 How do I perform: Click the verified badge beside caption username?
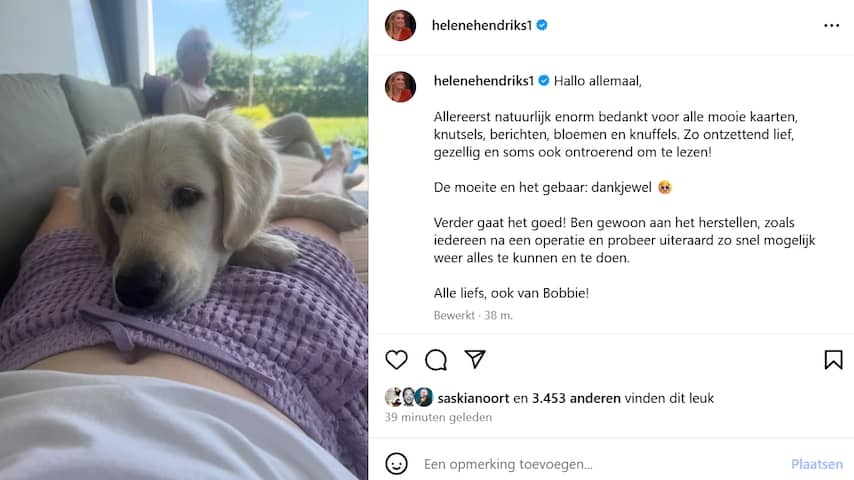point(544,81)
